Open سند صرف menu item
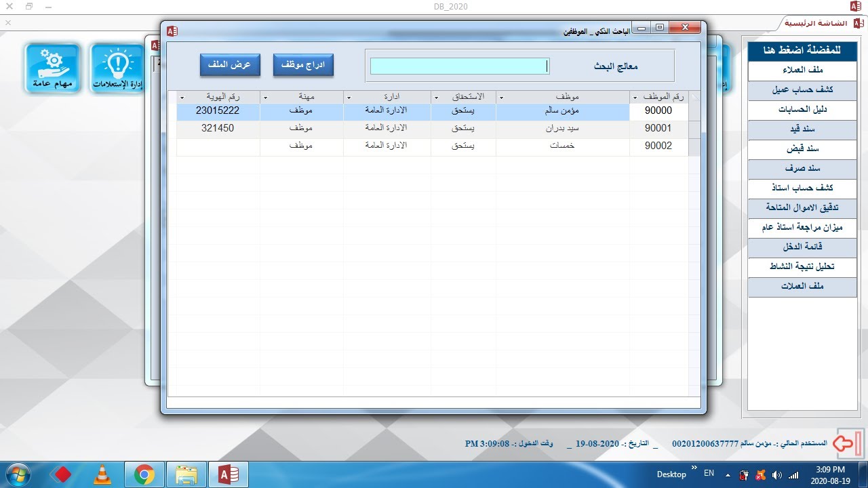This screenshot has height=488, width=868. click(x=802, y=169)
